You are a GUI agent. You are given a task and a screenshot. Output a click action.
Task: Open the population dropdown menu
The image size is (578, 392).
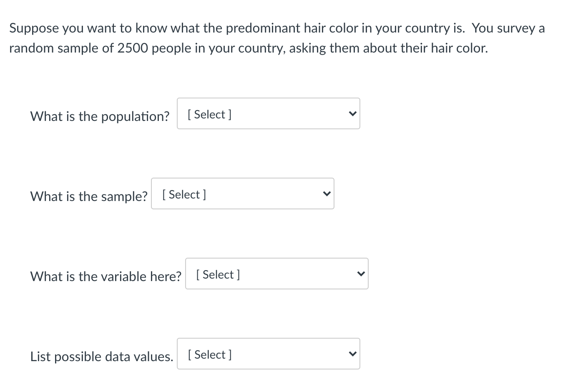pos(268,114)
